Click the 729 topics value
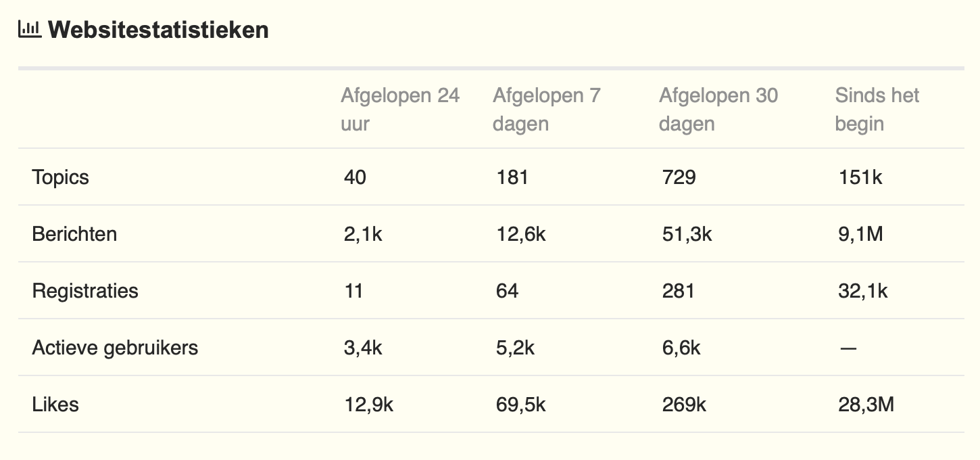Viewport: 980px width, 460px height. [679, 177]
